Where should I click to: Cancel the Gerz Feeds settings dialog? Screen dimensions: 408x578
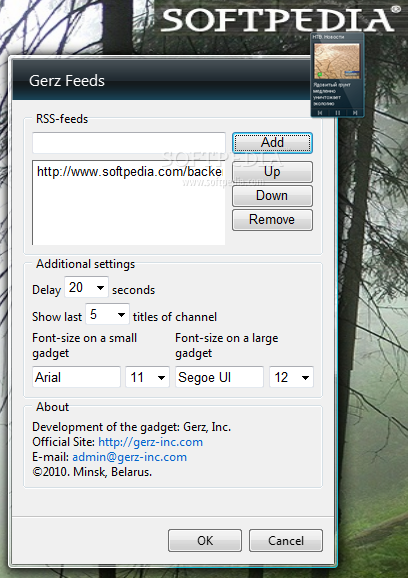tap(286, 541)
